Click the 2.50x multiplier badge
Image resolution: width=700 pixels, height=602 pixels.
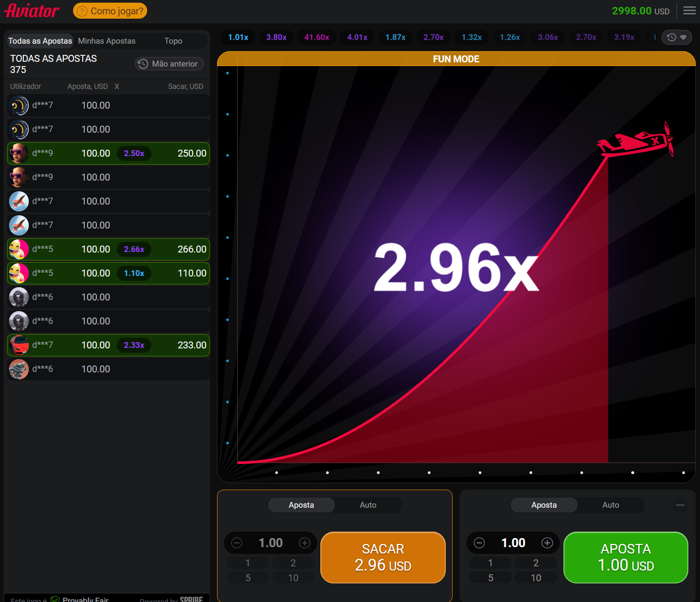tap(134, 153)
